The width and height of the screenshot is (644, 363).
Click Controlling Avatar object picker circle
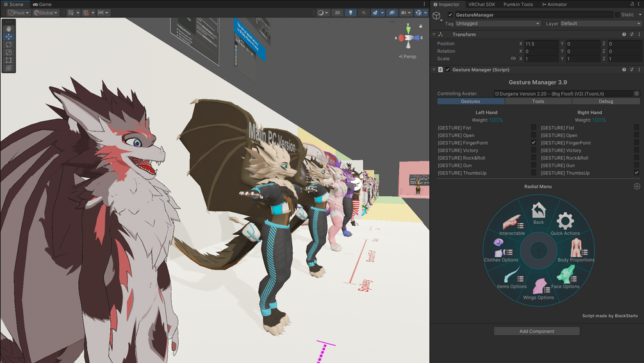click(636, 94)
